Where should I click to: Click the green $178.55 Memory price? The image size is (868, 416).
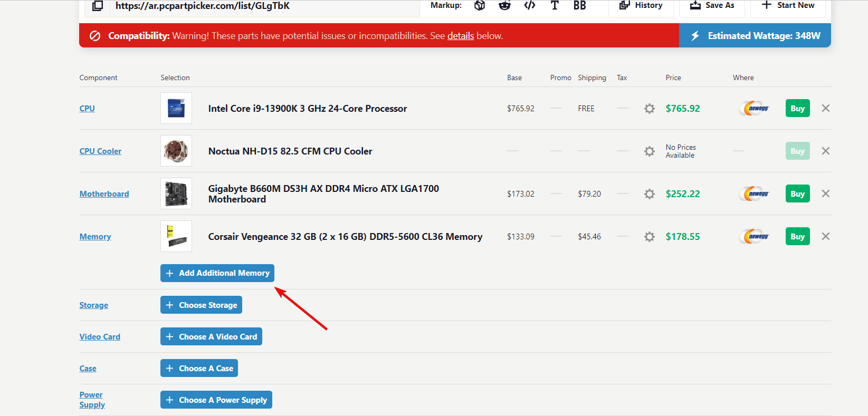(x=683, y=237)
